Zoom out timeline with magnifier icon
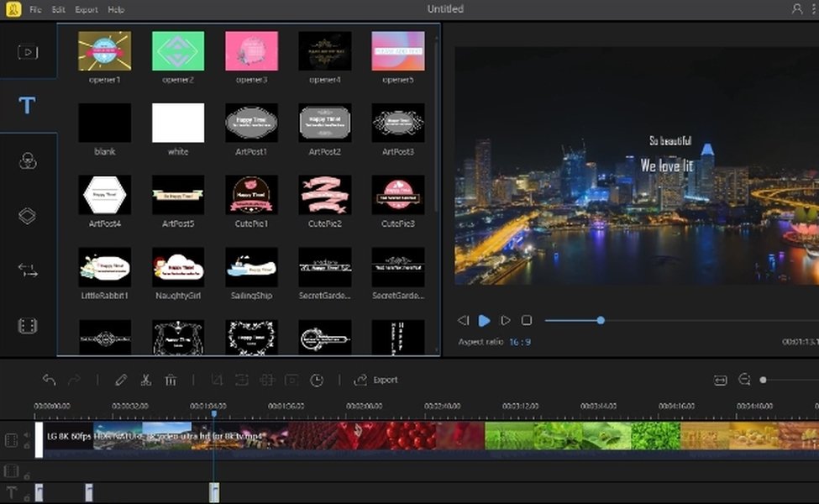Image resolution: width=819 pixels, height=504 pixels. [745, 380]
